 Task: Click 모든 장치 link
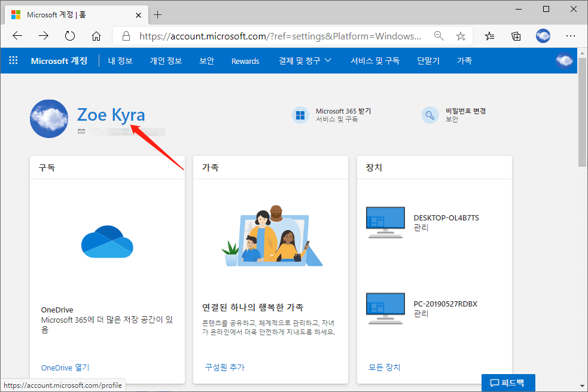pyautogui.click(x=385, y=367)
